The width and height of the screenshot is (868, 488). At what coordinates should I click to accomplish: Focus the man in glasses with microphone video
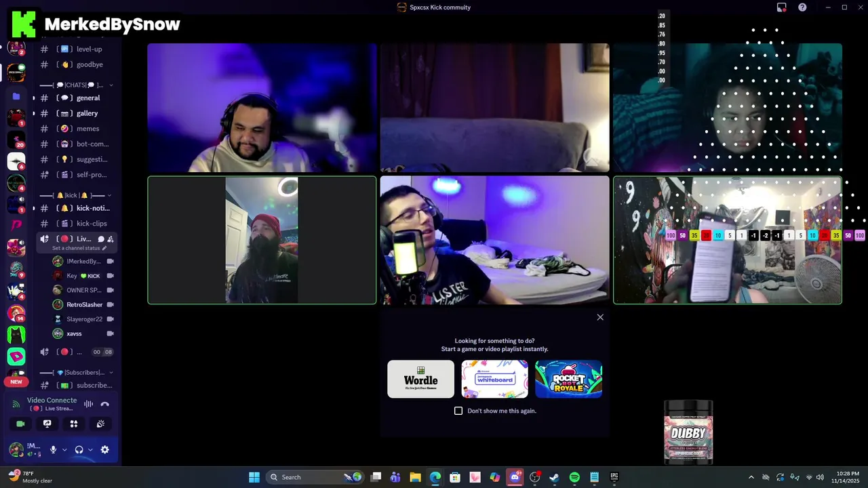click(494, 240)
